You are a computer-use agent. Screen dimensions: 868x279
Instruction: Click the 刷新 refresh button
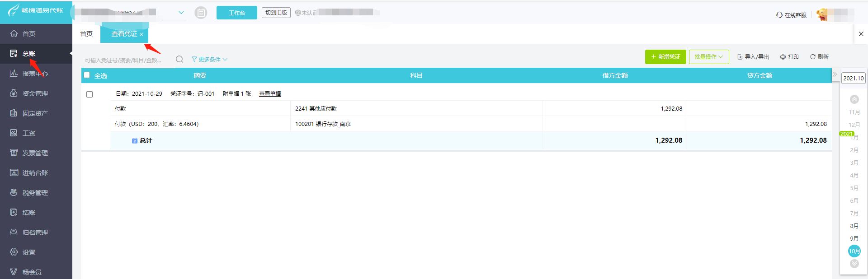tap(819, 57)
